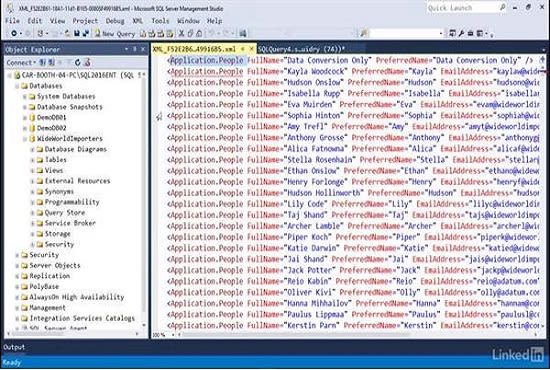Switch to the SQLQuery4 tab
550x370 pixels.
pos(301,49)
